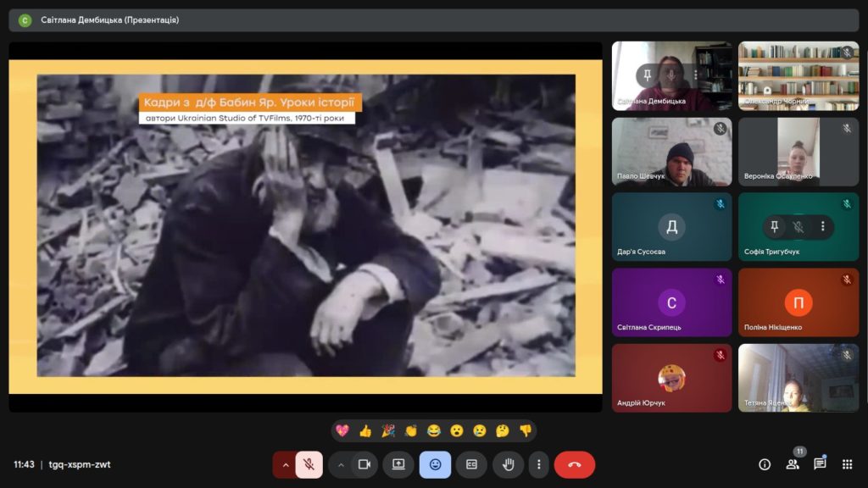Pin Світлана Дембицька's video tile
The width and height of the screenshot is (868, 488).
click(648, 75)
